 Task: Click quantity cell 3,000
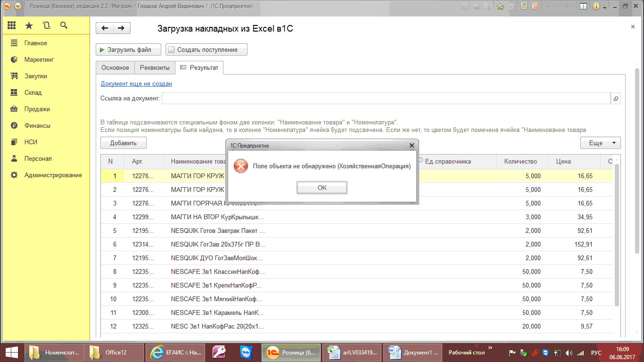pos(523,217)
